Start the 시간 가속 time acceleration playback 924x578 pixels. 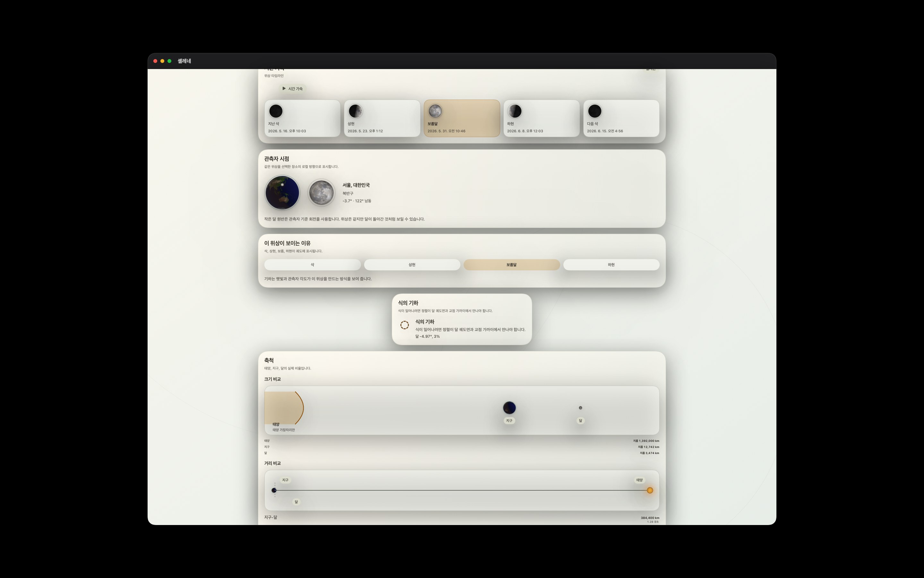pos(292,89)
